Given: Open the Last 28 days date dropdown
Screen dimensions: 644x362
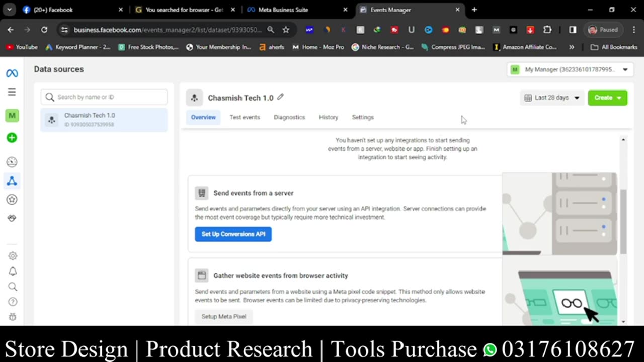Looking at the screenshot, I should tap(551, 98).
